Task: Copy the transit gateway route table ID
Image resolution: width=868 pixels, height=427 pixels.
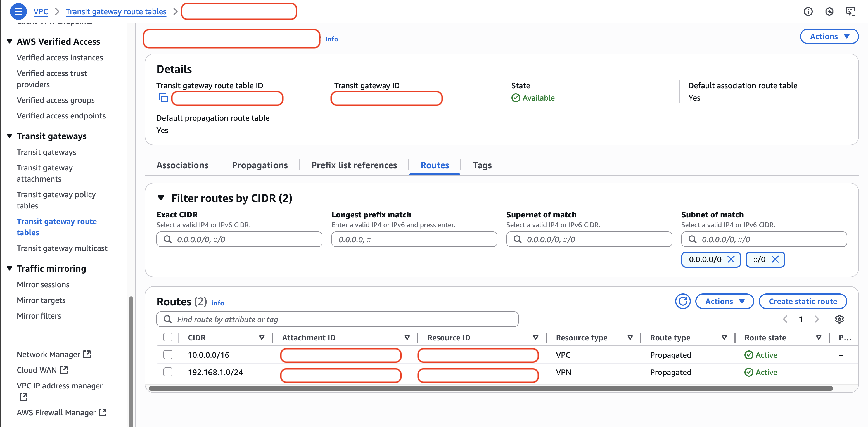Action: coord(163,98)
